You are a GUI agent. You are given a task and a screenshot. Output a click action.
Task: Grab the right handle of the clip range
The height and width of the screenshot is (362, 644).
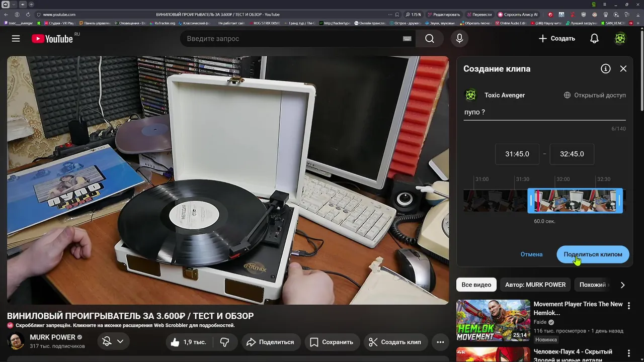point(619,201)
